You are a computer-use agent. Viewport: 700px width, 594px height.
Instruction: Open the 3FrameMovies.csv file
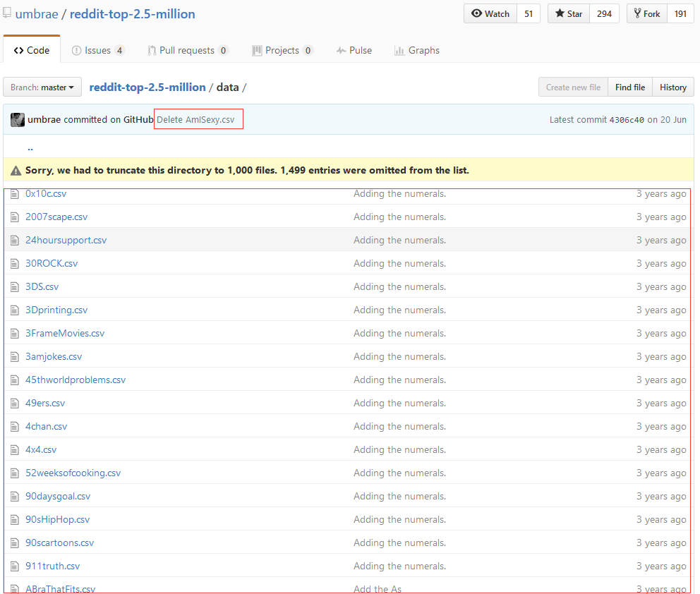pos(65,334)
